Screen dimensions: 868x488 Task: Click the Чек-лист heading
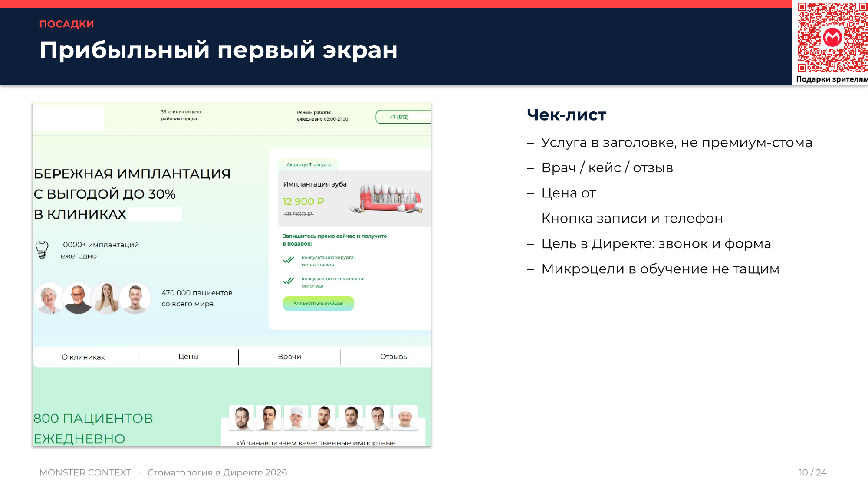click(567, 115)
